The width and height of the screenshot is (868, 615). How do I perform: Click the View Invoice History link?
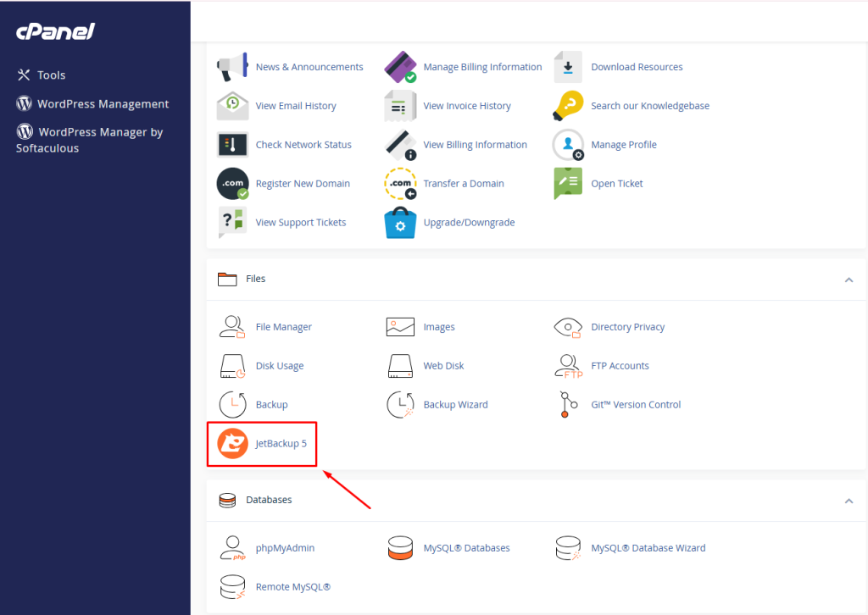tap(466, 106)
